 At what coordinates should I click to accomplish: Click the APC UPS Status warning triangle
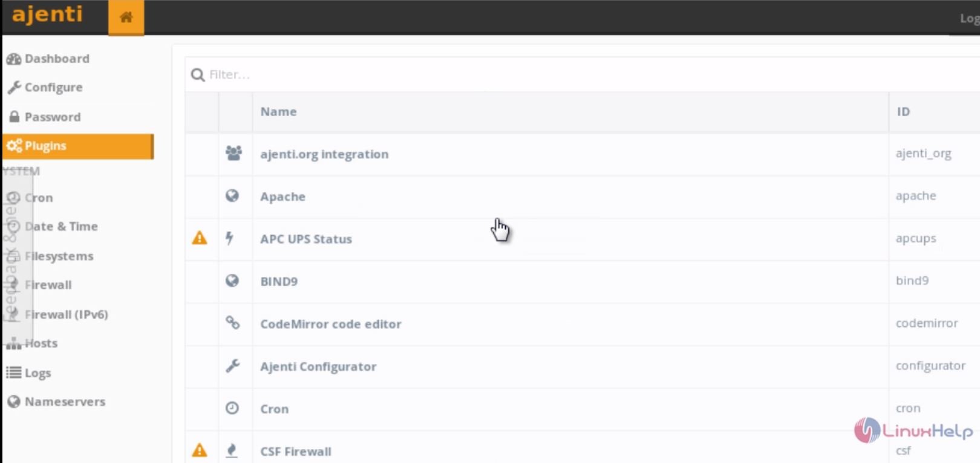click(x=200, y=238)
